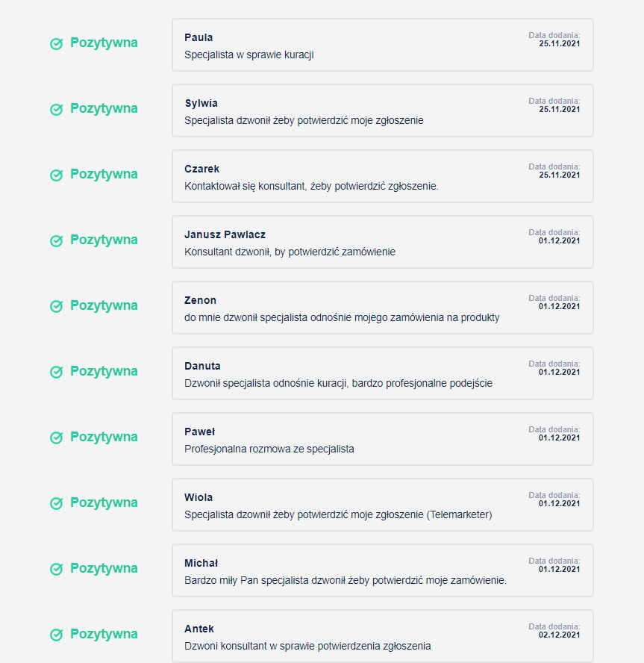The image size is (644, 663).
Task: Open Sylwia's review card
Action: pyautogui.click(x=382, y=110)
